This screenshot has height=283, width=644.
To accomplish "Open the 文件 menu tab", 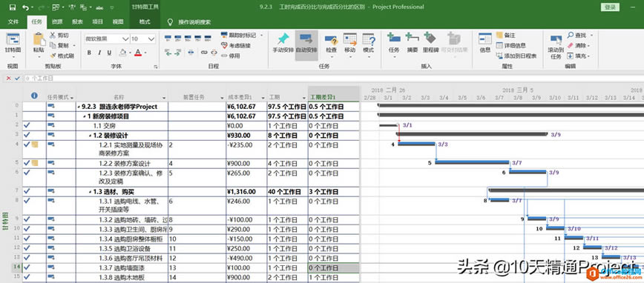I will (x=13, y=21).
